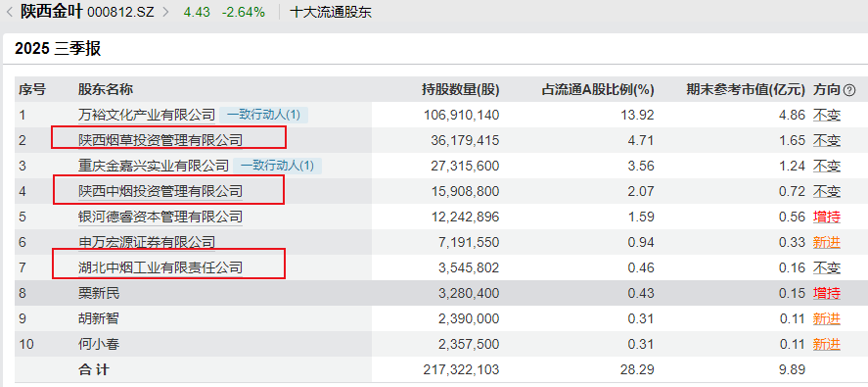
Task: Click 新进 direction for 申万宏源证券
Action: tap(827, 242)
